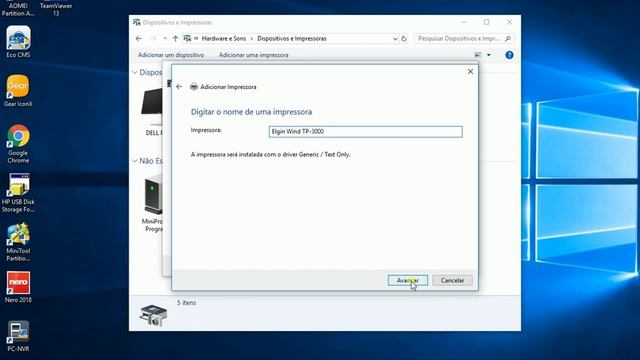Click the Cancelar button
This screenshot has height=360, width=640.
452,280
